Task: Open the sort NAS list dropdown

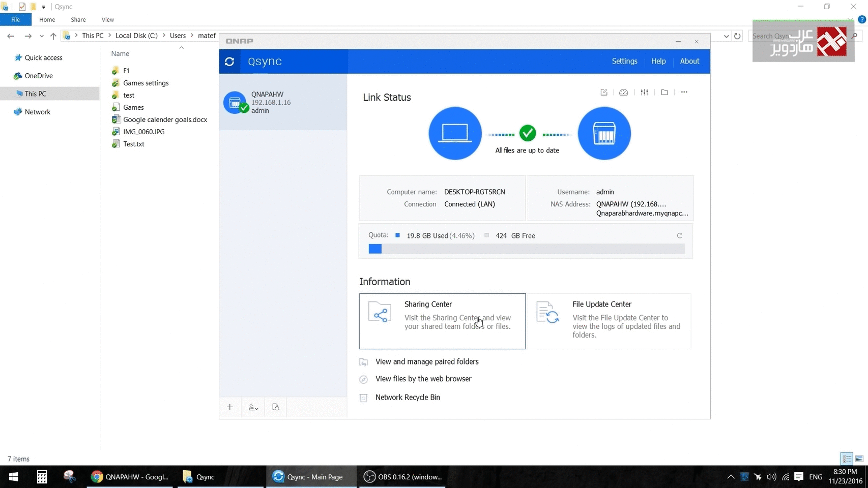Action: click(253, 407)
